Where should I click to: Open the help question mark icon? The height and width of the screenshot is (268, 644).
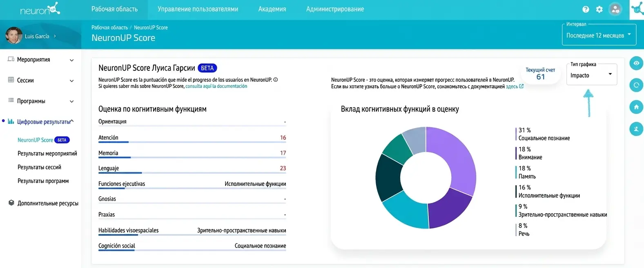point(586,9)
